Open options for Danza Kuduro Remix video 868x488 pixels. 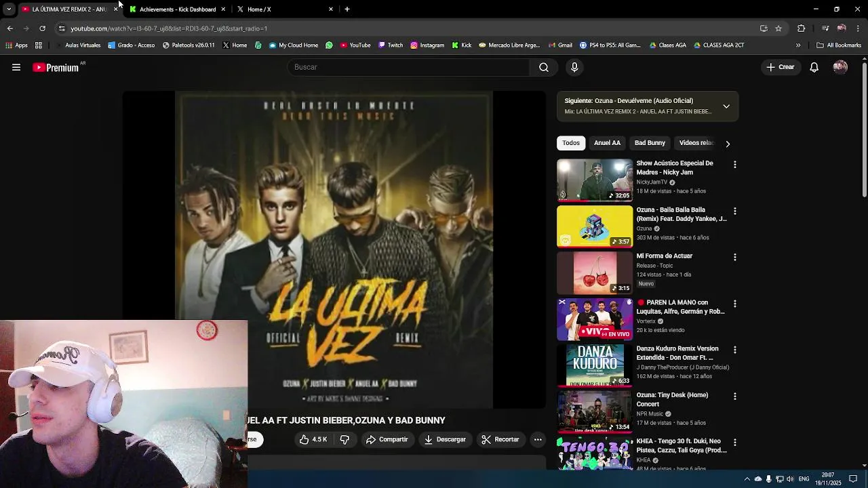pos(734,350)
